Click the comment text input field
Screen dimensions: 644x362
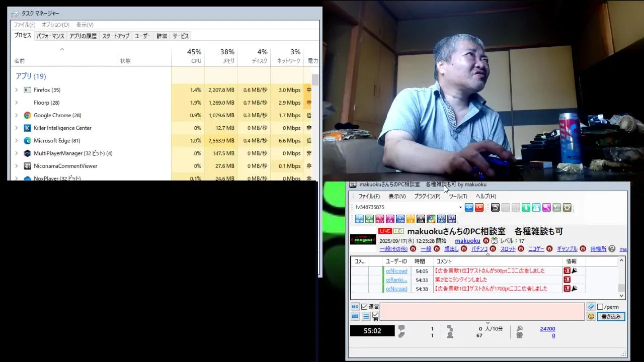click(x=482, y=312)
